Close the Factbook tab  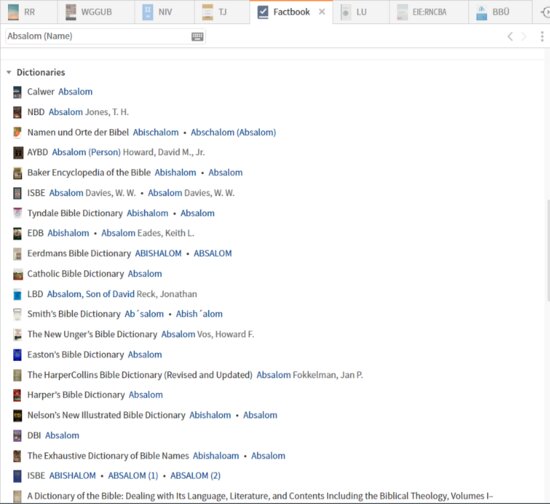tap(322, 12)
